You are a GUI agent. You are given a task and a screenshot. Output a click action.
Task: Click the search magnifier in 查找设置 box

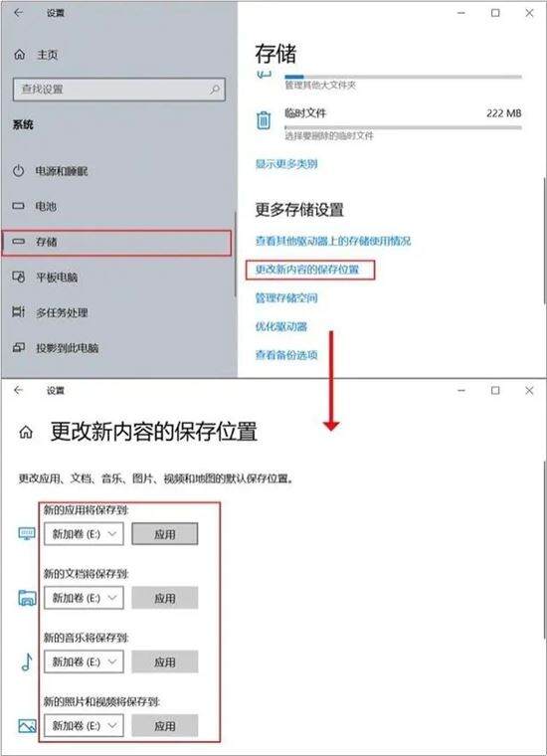click(x=215, y=90)
